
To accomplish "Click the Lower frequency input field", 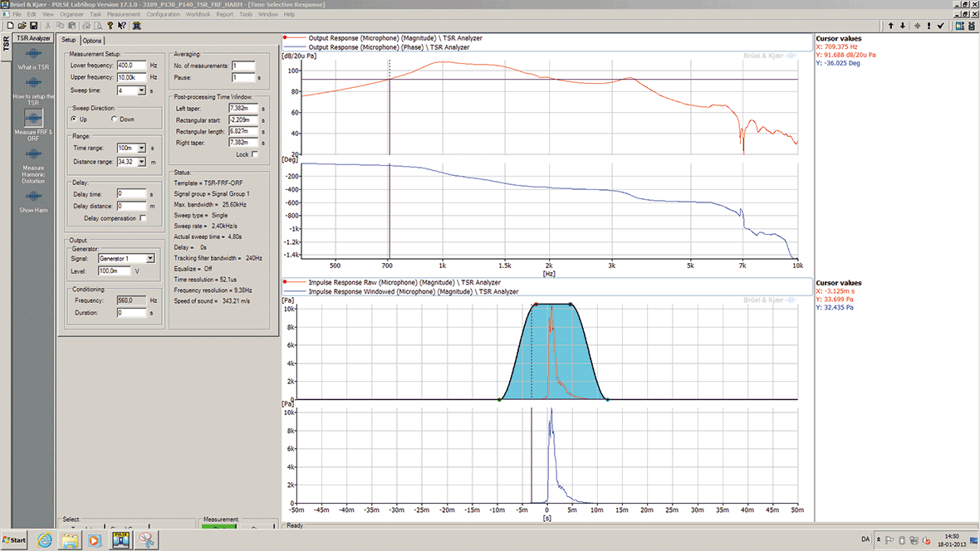I will click(131, 65).
